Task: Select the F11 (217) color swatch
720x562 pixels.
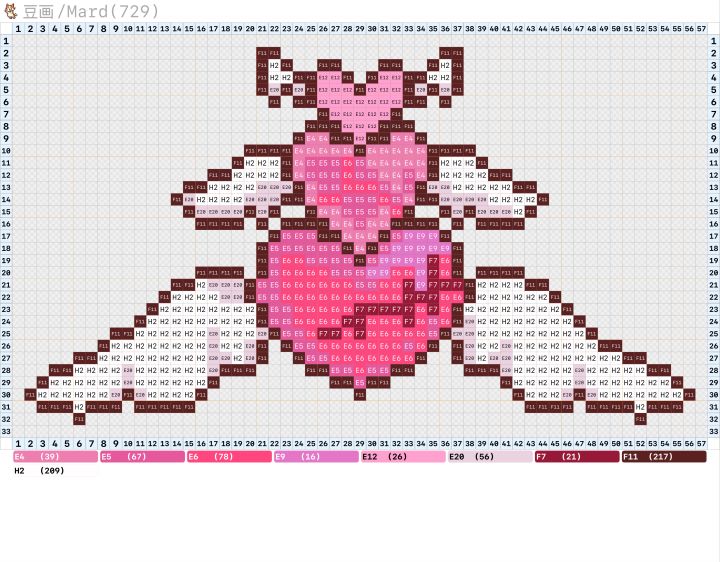Action: coord(664,457)
